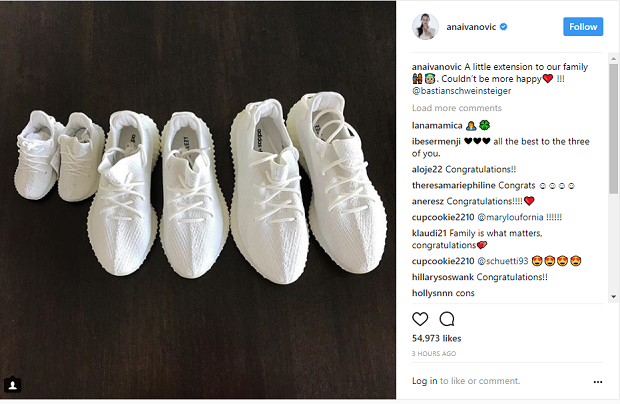Open the three-dot more options menu
This screenshot has width=620, height=404.
tap(598, 382)
